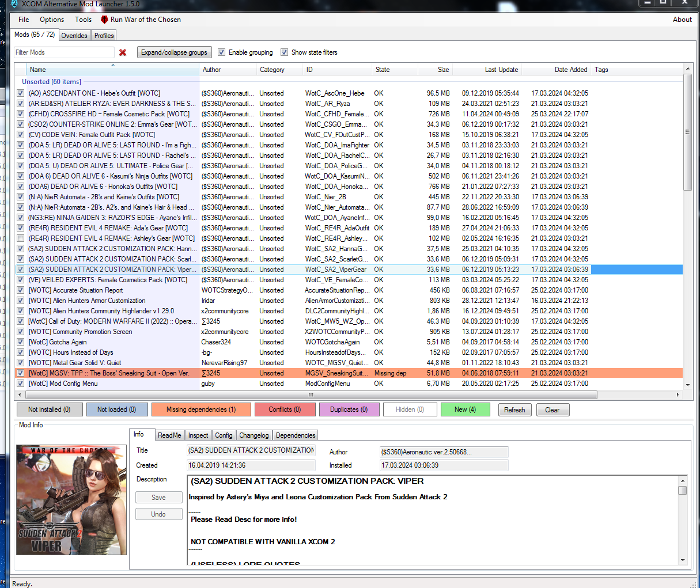Open the About menu
This screenshot has height=588, width=700.
pyautogui.click(x=682, y=20)
